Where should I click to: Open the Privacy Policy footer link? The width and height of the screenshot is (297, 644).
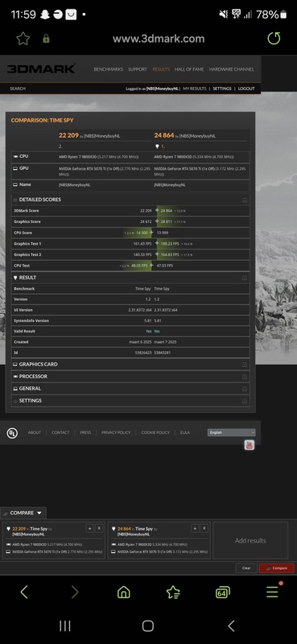coord(116,432)
